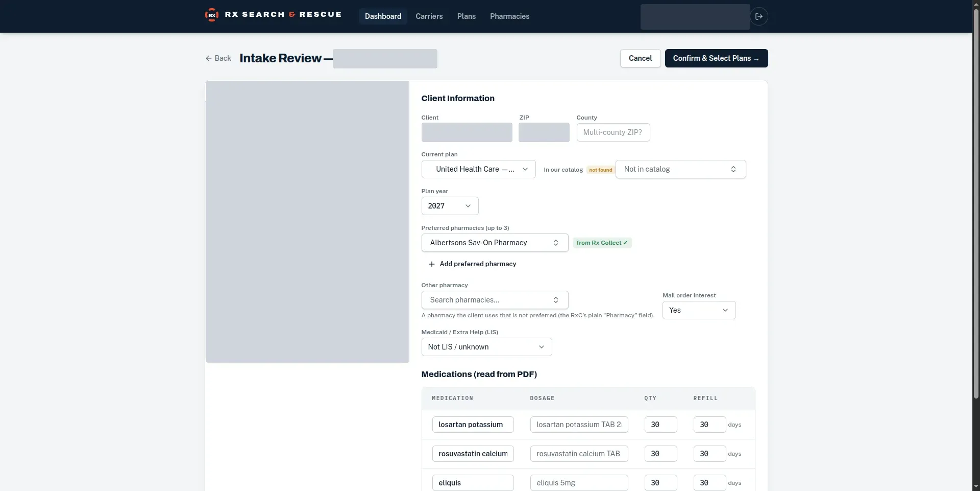Change the Mail order interest dropdown
Screen dimensions: 980x491
click(699, 310)
